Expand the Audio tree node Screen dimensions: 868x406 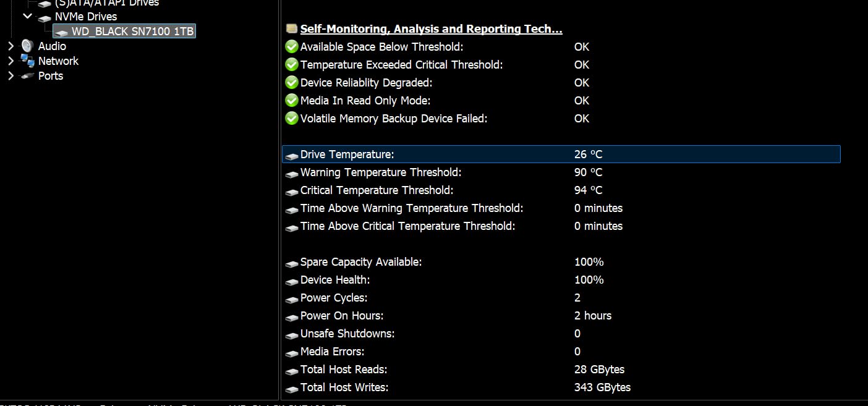pos(11,46)
